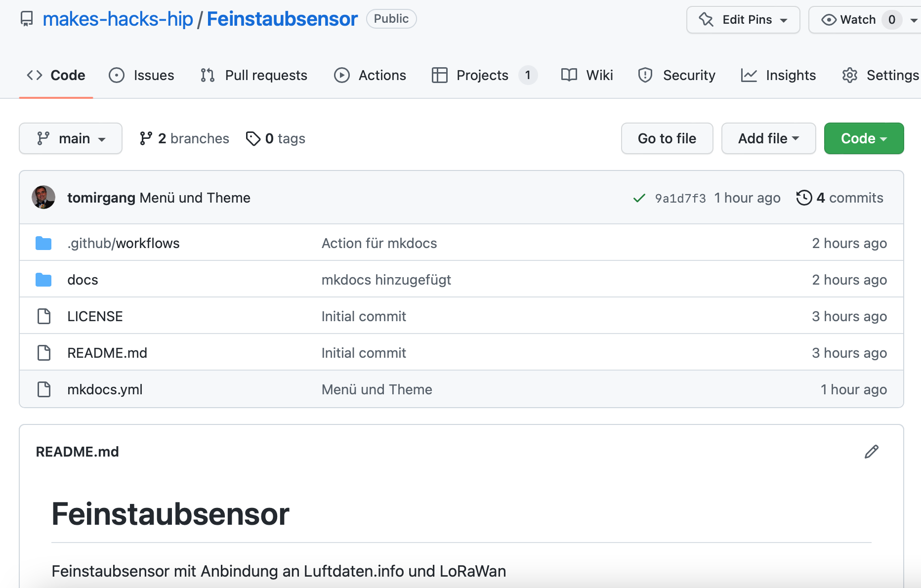Viewport: 921px width, 588px height.
Task: Open tags via the tag icon
Action: [x=253, y=139]
